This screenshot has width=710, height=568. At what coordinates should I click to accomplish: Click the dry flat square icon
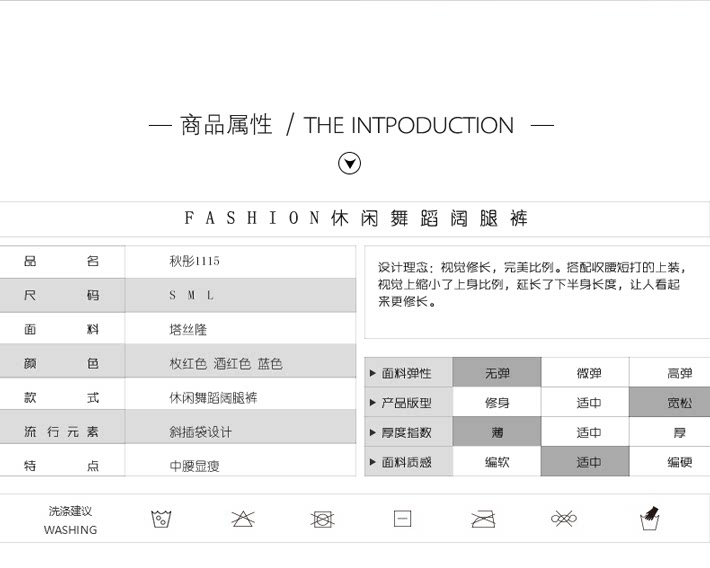402,518
